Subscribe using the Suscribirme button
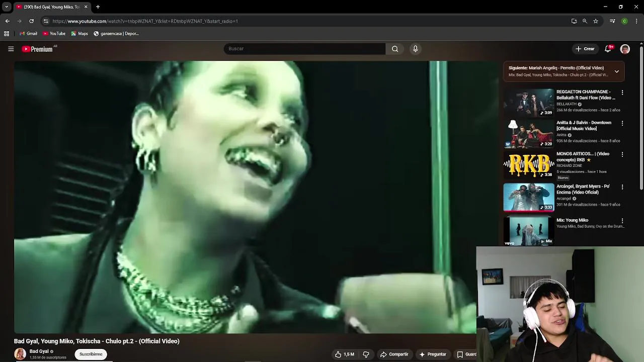 coord(91,354)
